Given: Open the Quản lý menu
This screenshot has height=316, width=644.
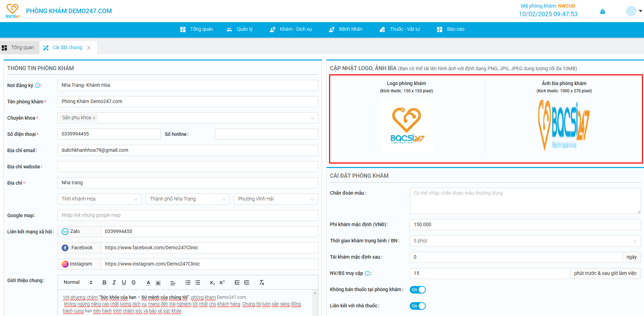Looking at the screenshot, I should point(239,29).
